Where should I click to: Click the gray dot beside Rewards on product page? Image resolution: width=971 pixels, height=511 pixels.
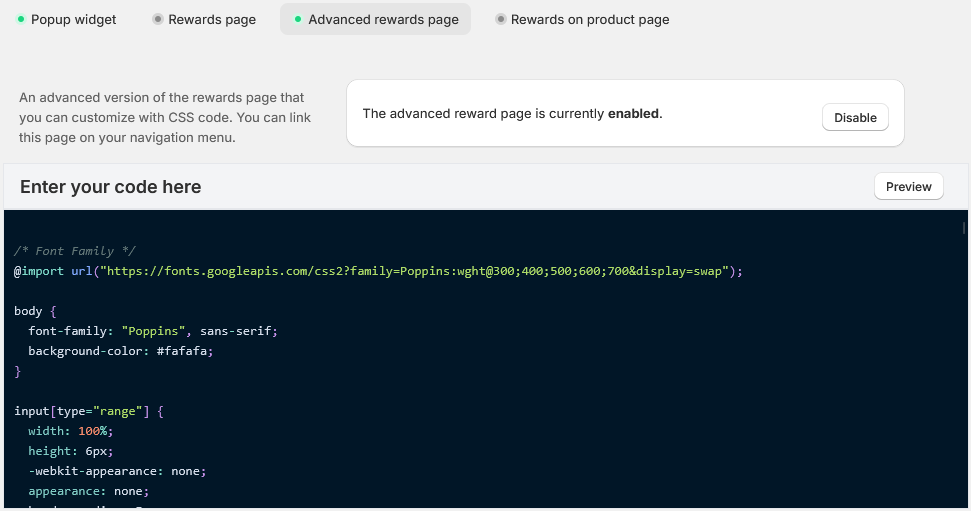coord(501,19)
